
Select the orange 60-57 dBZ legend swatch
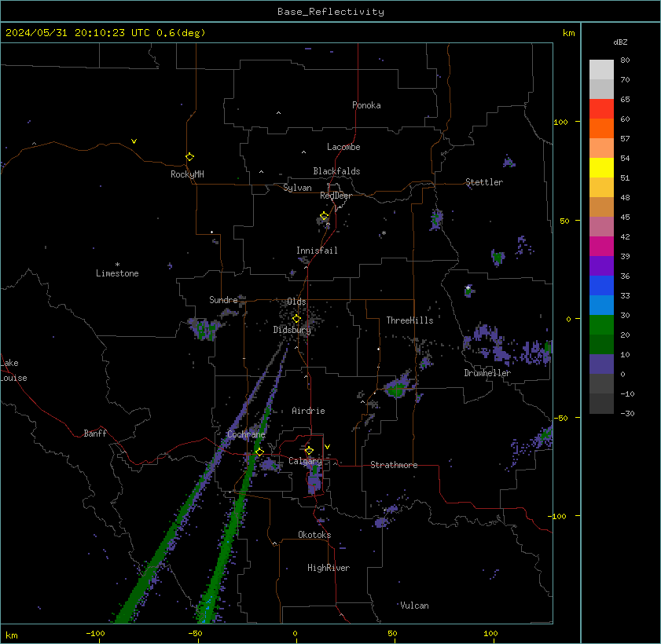[601, 129]
